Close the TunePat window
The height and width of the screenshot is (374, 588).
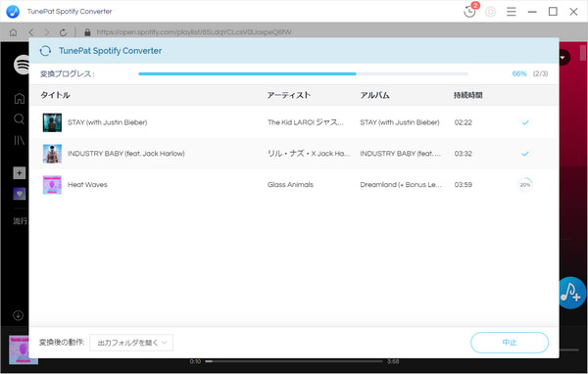573,12
